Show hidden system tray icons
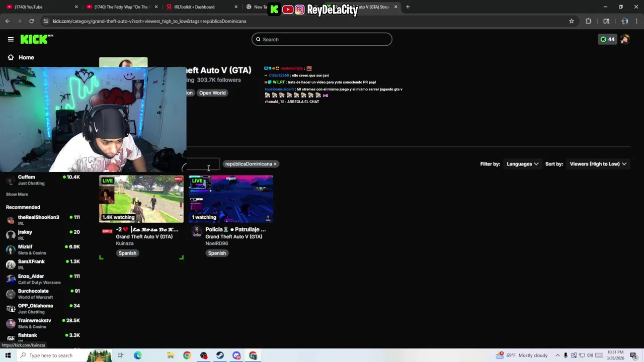 (557, 355)
